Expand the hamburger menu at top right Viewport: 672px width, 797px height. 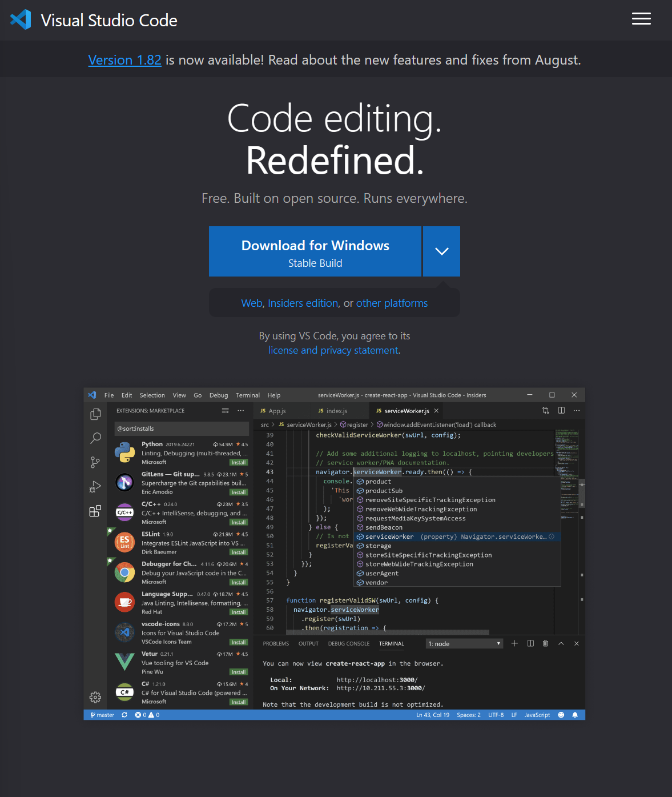(641, 19)
